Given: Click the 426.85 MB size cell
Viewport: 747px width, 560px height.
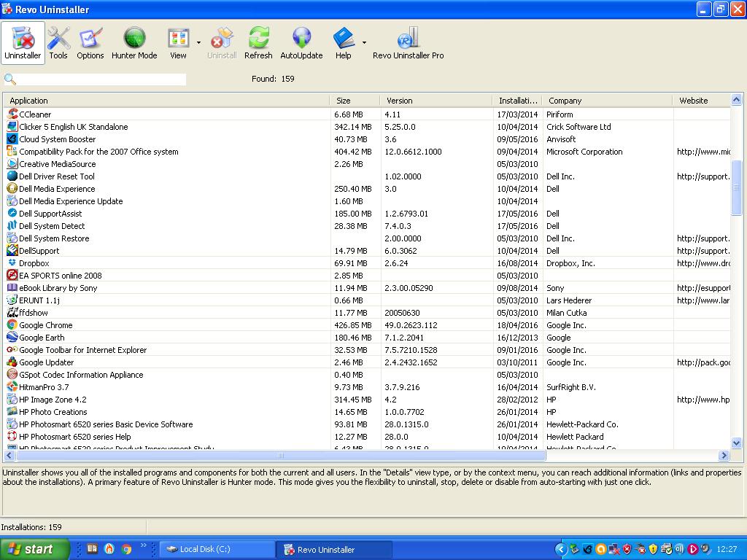Looking at the screenshot, I should click(352, 324).
